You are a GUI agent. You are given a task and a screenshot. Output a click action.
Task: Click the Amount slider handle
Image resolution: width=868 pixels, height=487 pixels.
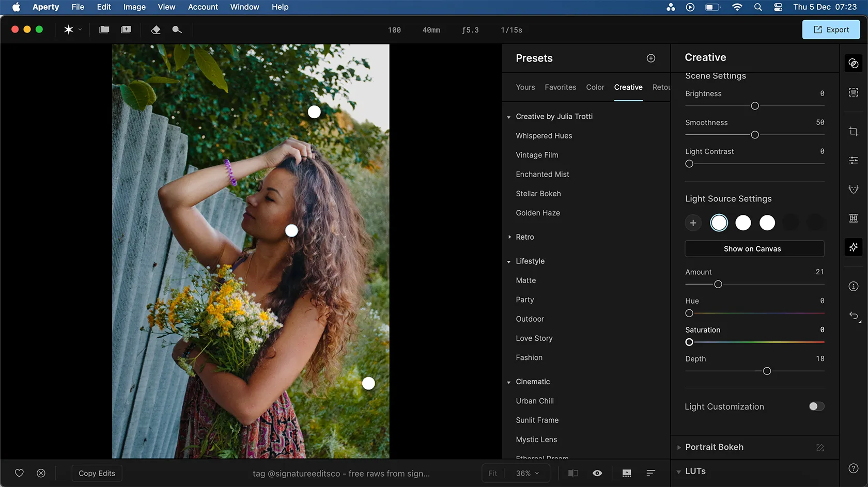718,285
